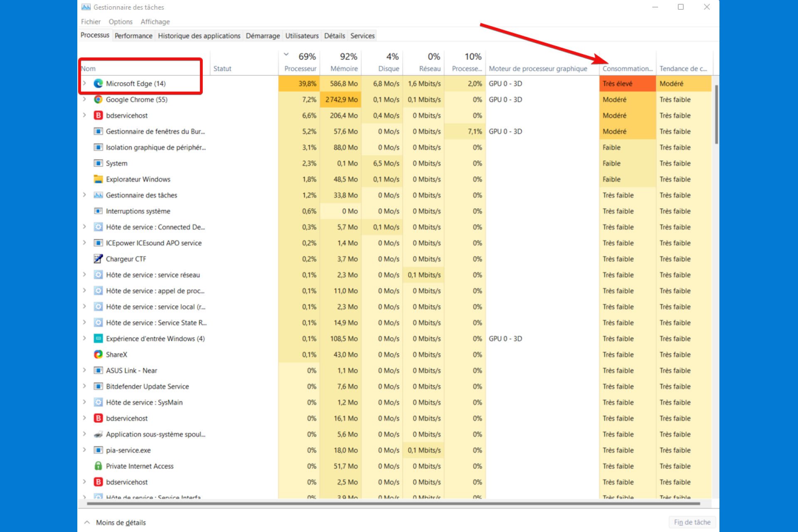Sort by the Disque 4% column header
Screen dimensions: 798x532
[382, 62]
